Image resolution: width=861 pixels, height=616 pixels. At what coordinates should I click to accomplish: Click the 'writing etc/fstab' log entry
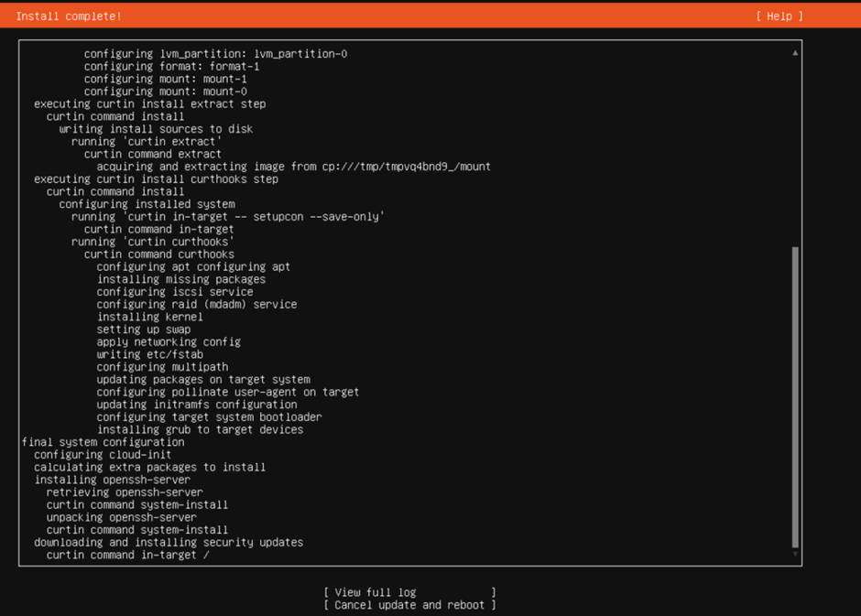click(149, 354)
